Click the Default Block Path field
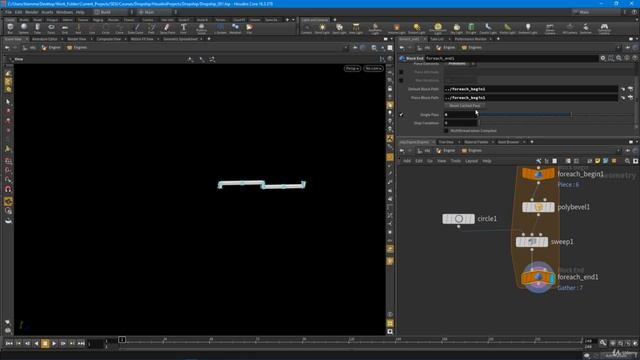Screen dimensions: 640x360 coord(531,89)
